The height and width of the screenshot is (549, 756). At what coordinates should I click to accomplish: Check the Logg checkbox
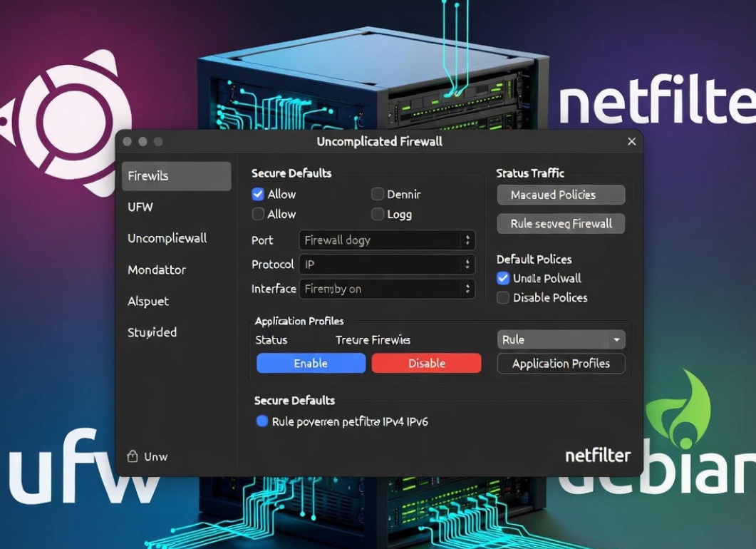tap(378, 214)
